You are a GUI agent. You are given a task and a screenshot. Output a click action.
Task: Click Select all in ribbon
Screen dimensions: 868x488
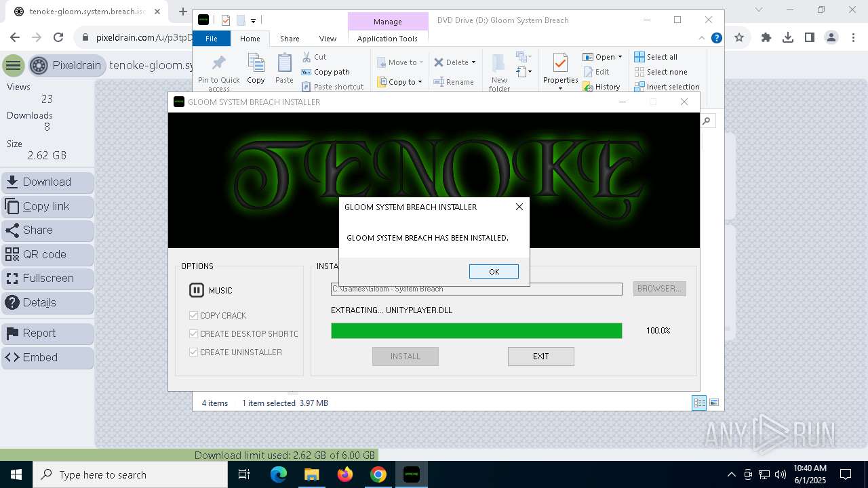click(x=656, y=57)
